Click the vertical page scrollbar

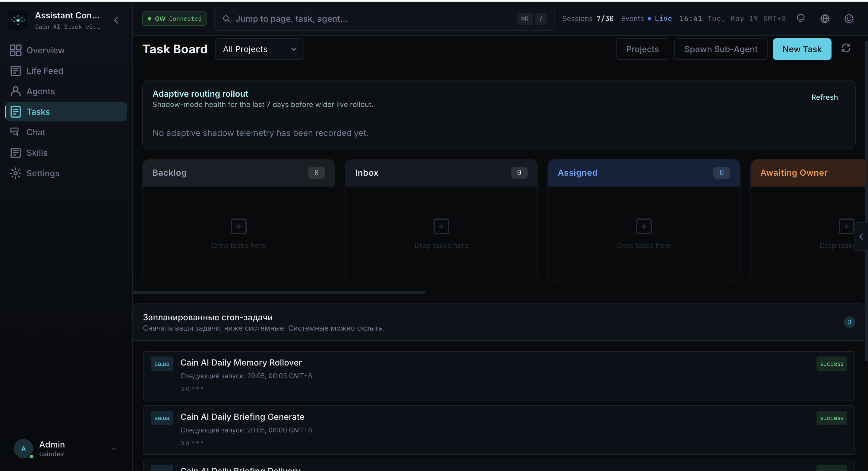tap(866, 202)
